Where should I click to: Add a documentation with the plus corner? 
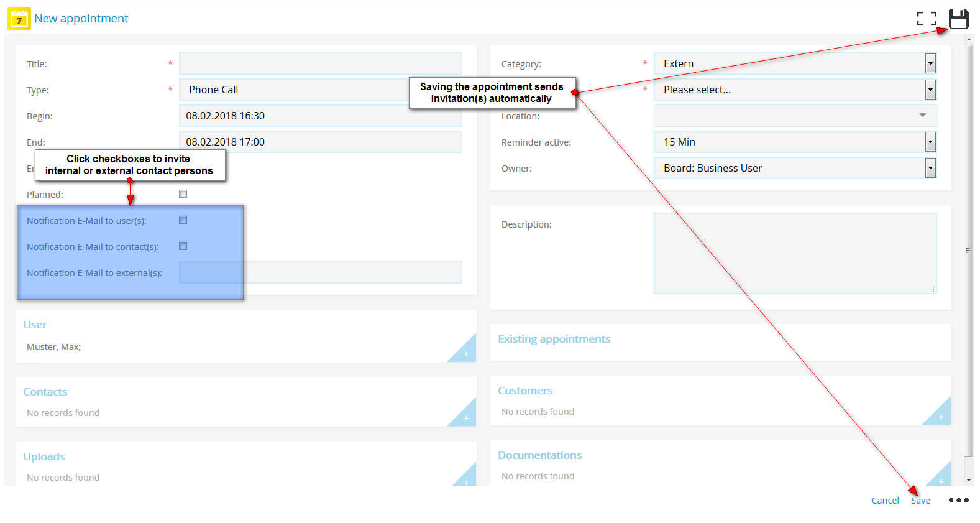pos(941,481)
